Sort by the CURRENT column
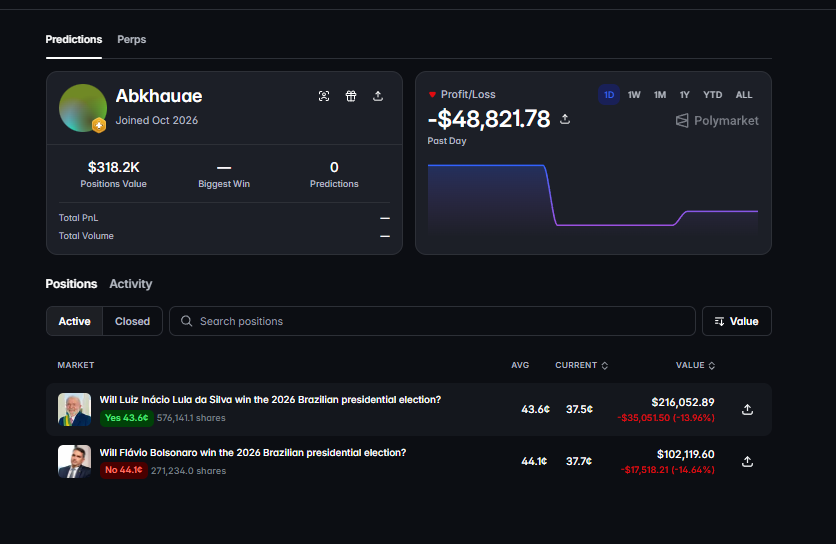Viewport: 836px width, 544px height. pos(582,365)
